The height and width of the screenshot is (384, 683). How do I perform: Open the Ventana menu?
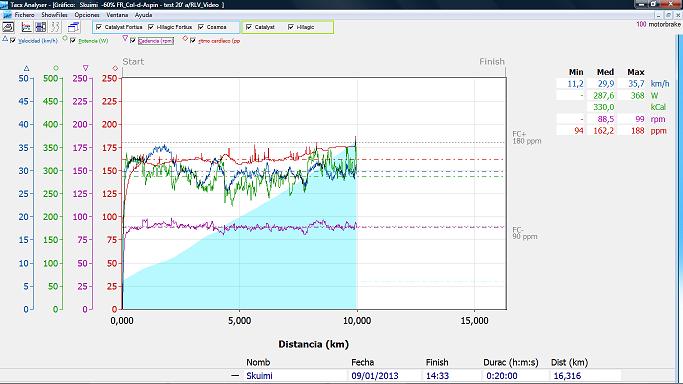[117, 15]
